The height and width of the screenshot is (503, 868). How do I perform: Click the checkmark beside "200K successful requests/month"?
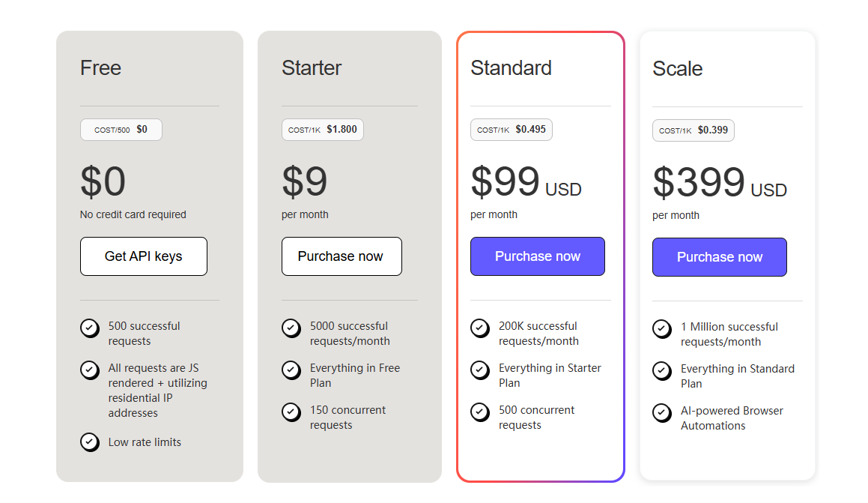click(x=479, y=328)
